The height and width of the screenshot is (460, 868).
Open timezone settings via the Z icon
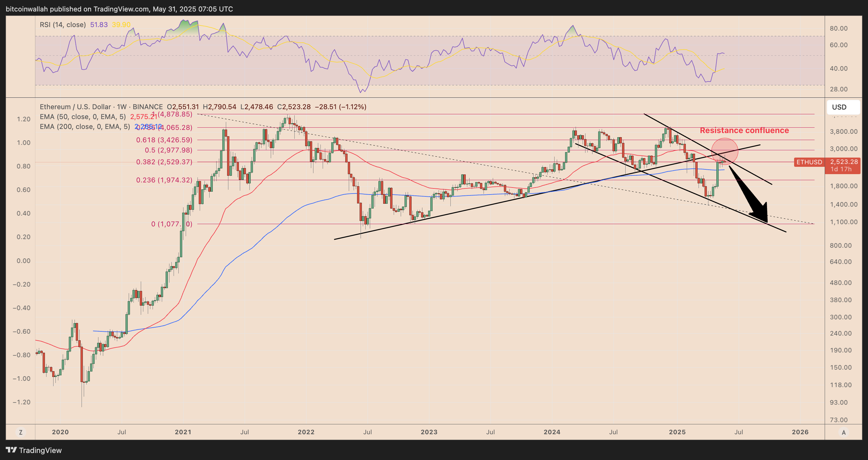(x=21, y=432)
